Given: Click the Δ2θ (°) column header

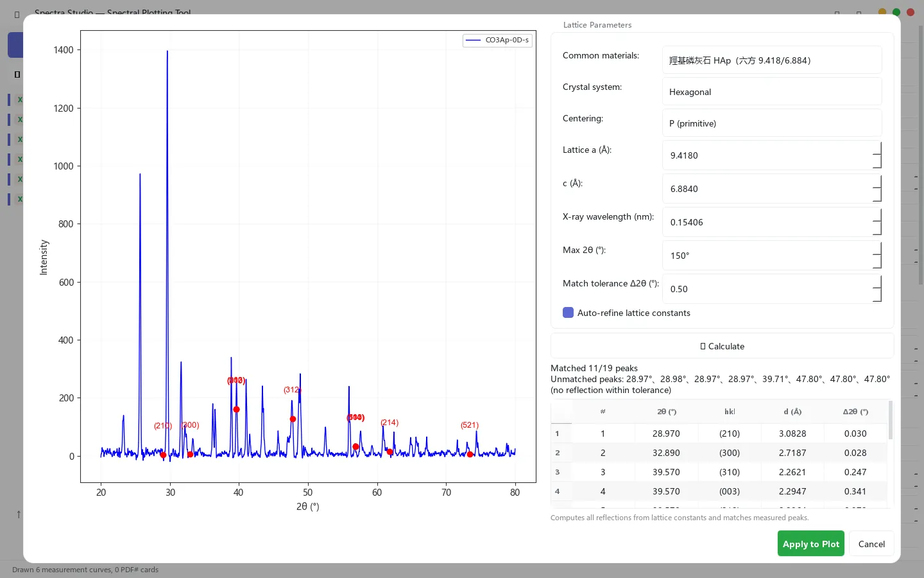Looking at the screenshot, I should (x=855, y=412).
